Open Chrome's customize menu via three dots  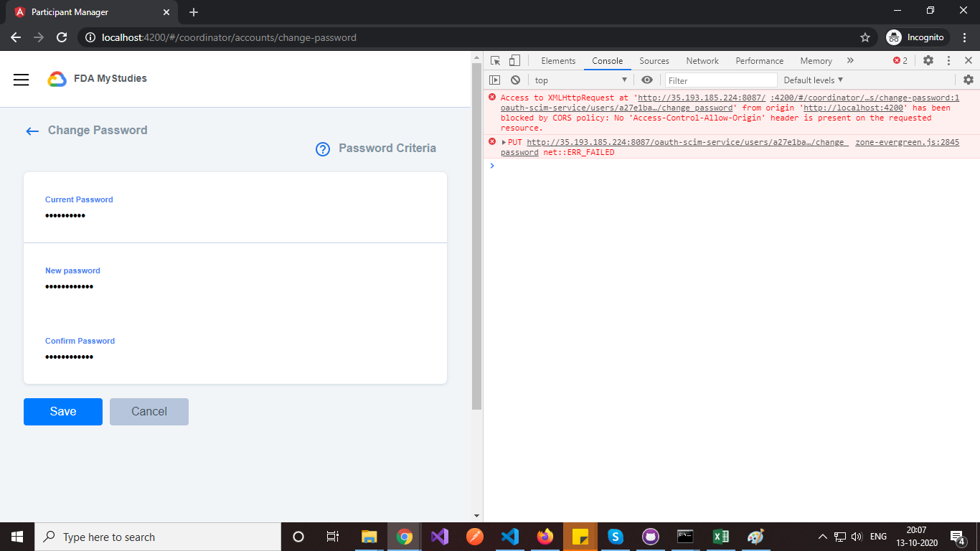pyautogui.click(x=963, y=37)
